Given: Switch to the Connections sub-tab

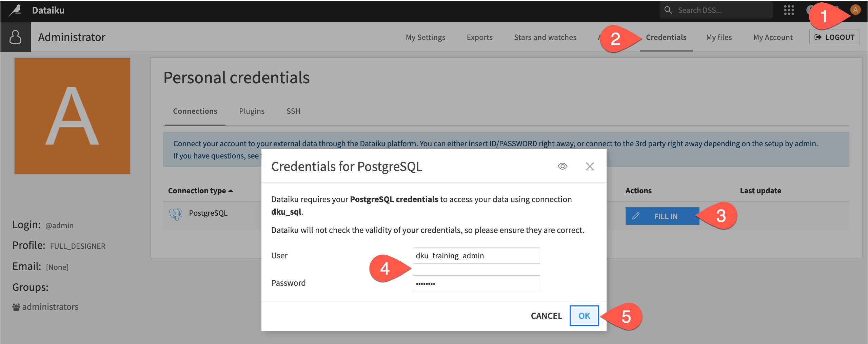Looking at the screenshot, I should pos(195,111).
